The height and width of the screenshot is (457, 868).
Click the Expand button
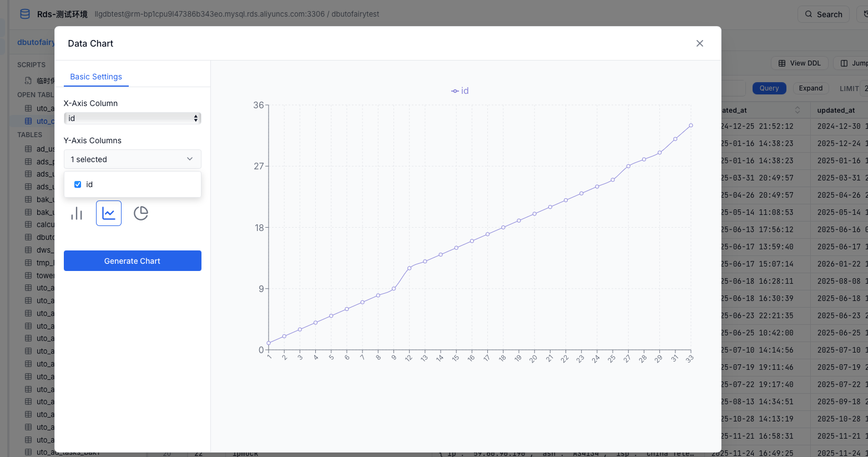[x=811, y=88]
